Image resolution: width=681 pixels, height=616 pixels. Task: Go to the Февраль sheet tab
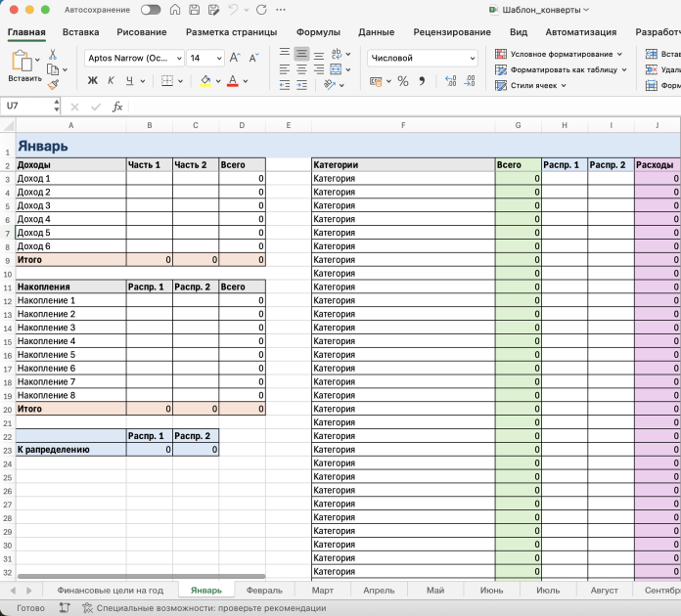(264, 591)
